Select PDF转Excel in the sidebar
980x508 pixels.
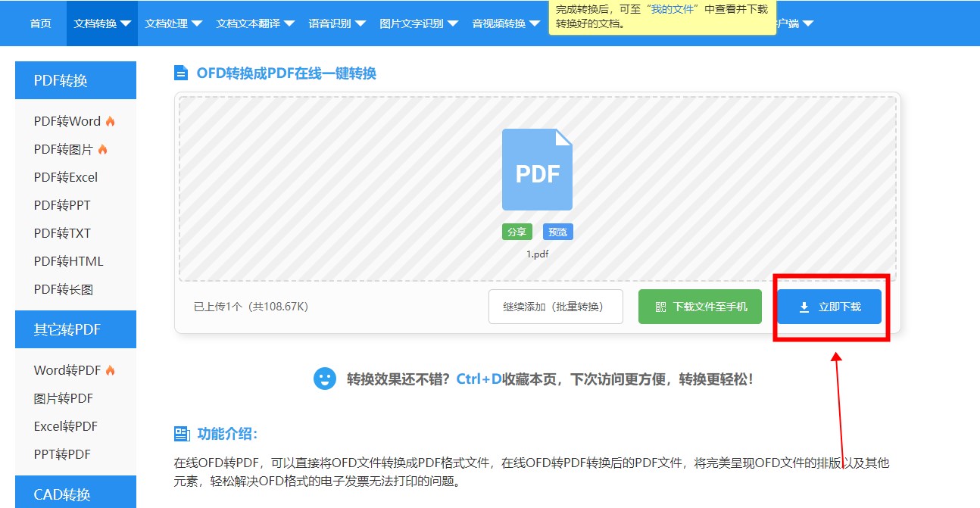(66, 177)
